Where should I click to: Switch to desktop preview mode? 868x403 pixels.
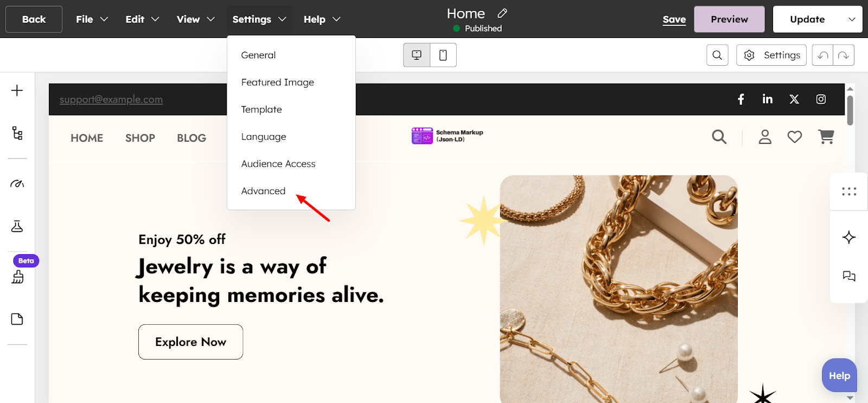417,55
